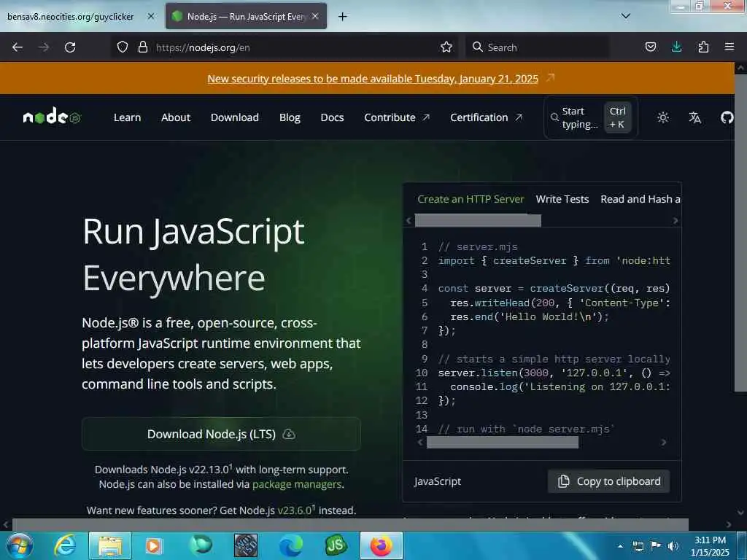Show hidden system tray icons
The width and height of the screenshot is (747, 560).
[x=620, y=546]
